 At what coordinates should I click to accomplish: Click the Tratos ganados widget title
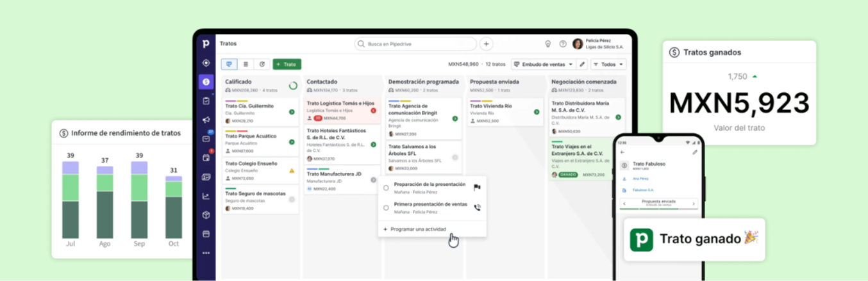click(712, 52)
